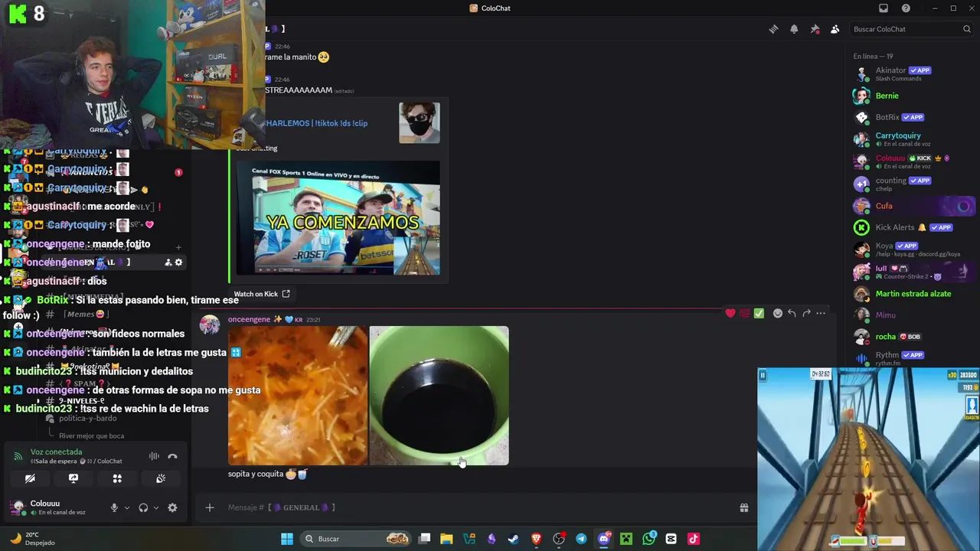Expand headphones output options arrow

156,507
